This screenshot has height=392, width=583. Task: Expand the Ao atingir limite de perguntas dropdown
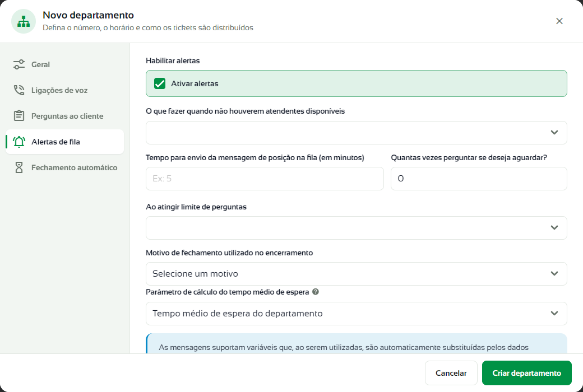click(356, 228)
